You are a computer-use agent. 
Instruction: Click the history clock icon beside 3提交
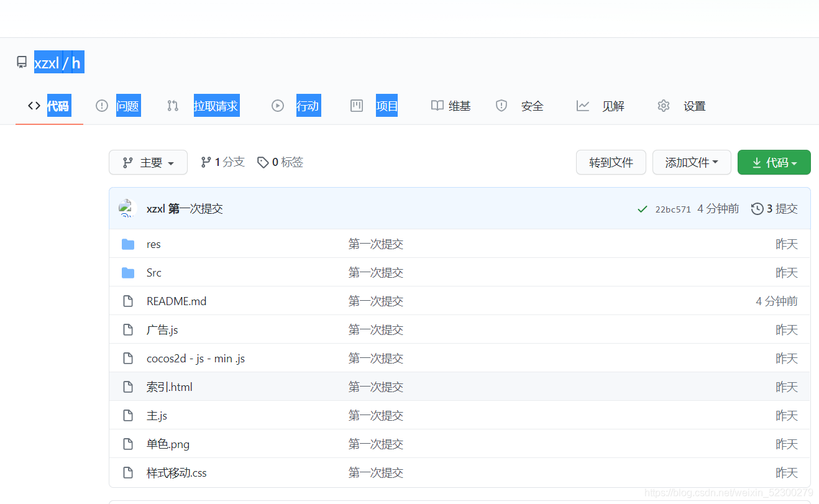click(757, 209)
